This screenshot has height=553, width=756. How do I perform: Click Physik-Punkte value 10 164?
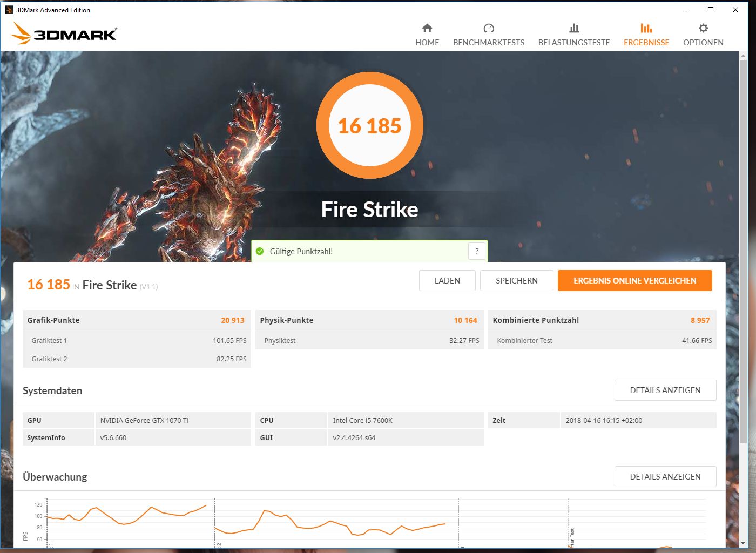tap(465, 320)
